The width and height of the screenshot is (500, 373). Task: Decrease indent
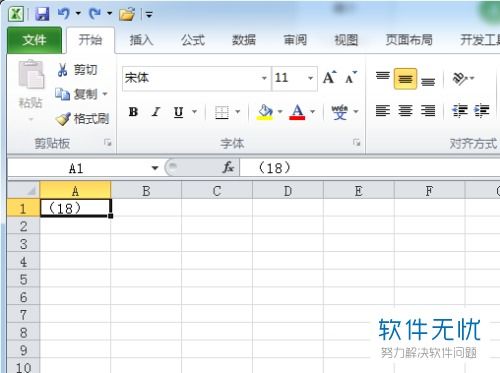click(x=460, y=111)
